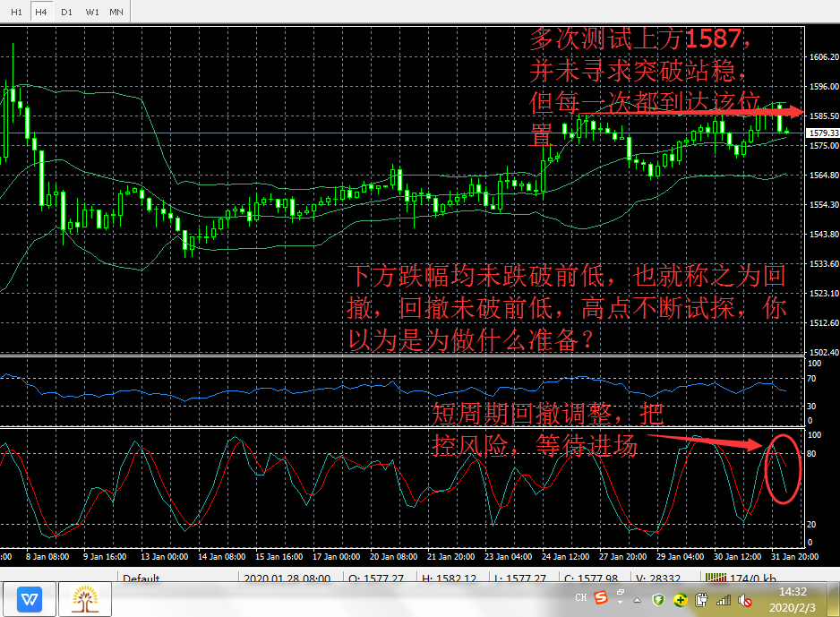
Task: Click status bar high price 'H: 1582.12'
Action: point(449,578)
